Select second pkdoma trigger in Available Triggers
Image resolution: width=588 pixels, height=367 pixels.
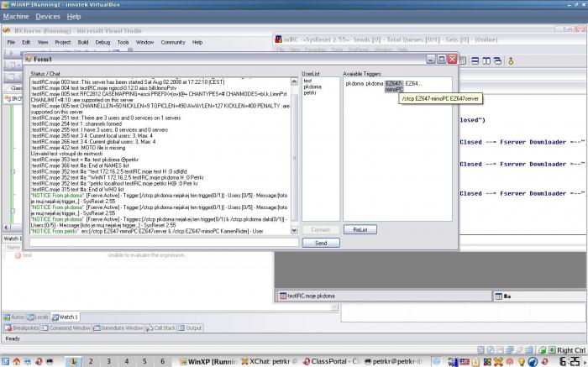coord(375,84)
